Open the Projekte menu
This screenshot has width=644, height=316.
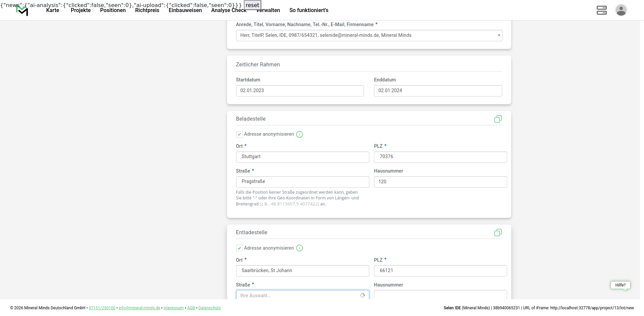pos(80,10)
